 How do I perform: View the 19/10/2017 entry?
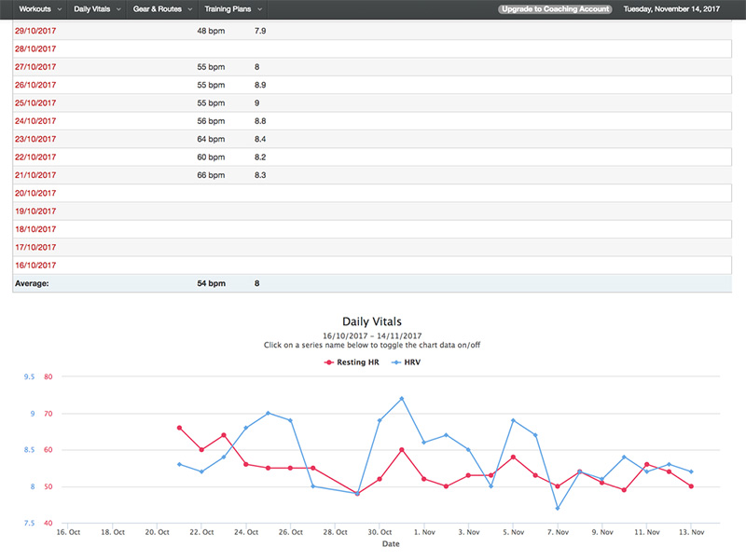pos(35,212)
